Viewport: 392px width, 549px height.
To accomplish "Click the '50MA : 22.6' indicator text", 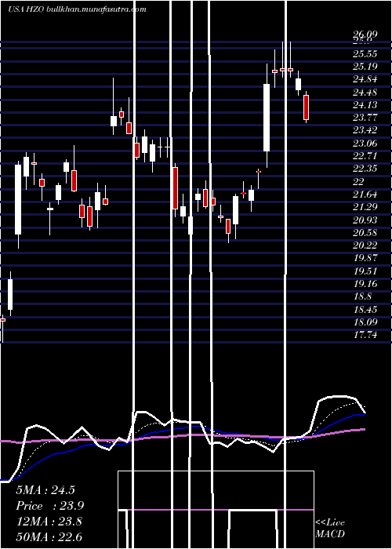I will pyautogui.click(x=49, y=537).
